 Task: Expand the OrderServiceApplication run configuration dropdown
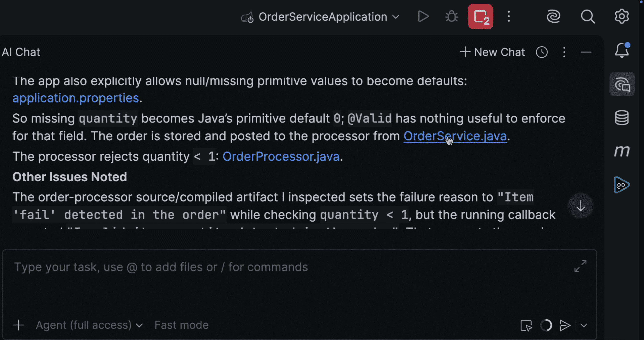(x=396, y=17)
